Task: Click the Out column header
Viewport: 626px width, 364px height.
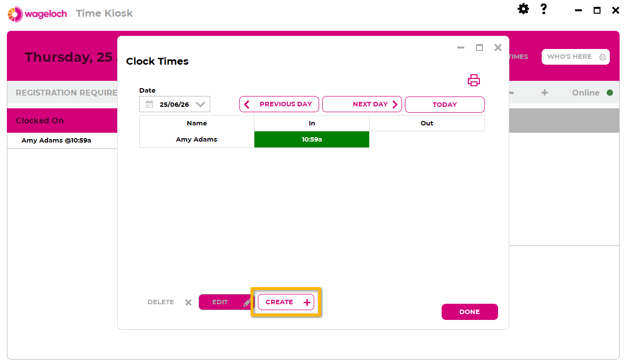Action: (x=427, y=123)
